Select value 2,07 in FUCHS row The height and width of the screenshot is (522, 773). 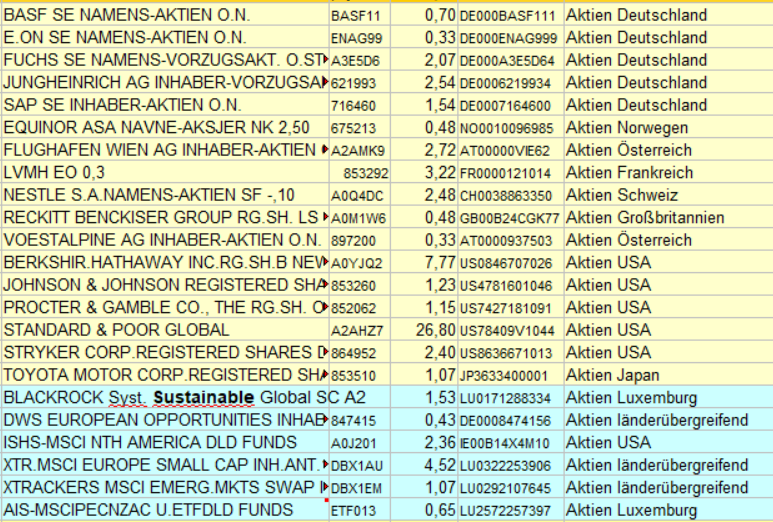click(x=424, y=60)
